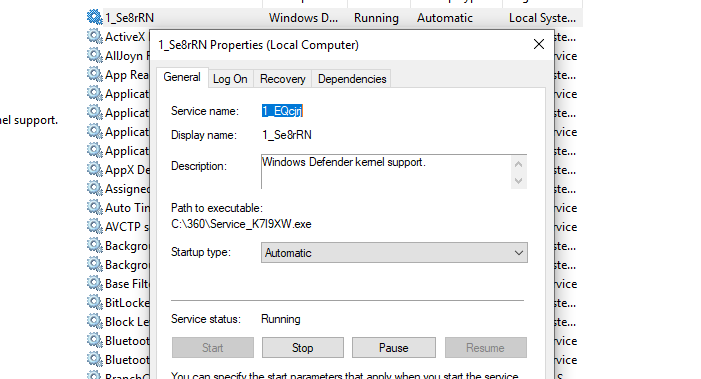Pause the service

point(394,348)
